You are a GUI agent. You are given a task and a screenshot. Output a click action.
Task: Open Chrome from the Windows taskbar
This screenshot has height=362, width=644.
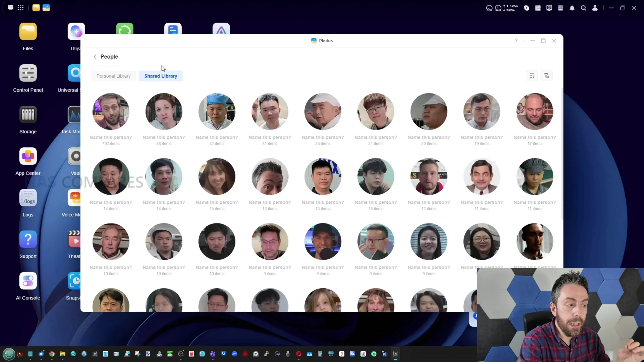click(x=52, y=354)
